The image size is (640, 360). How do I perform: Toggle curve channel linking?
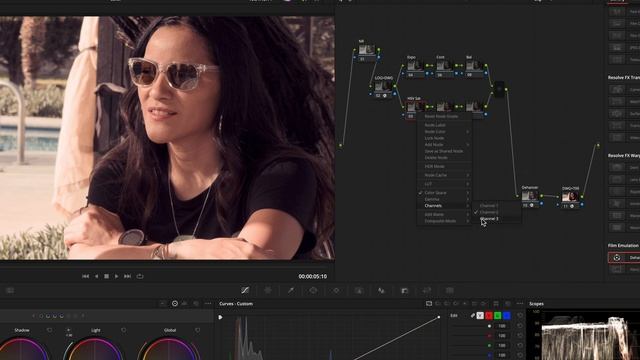(x=473, y=316)
